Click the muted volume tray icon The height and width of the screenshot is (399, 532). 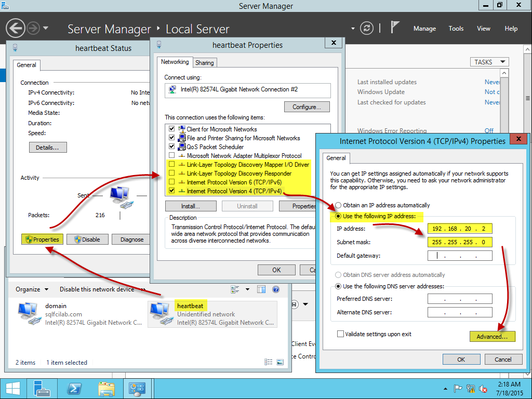(x=483, y=389)
